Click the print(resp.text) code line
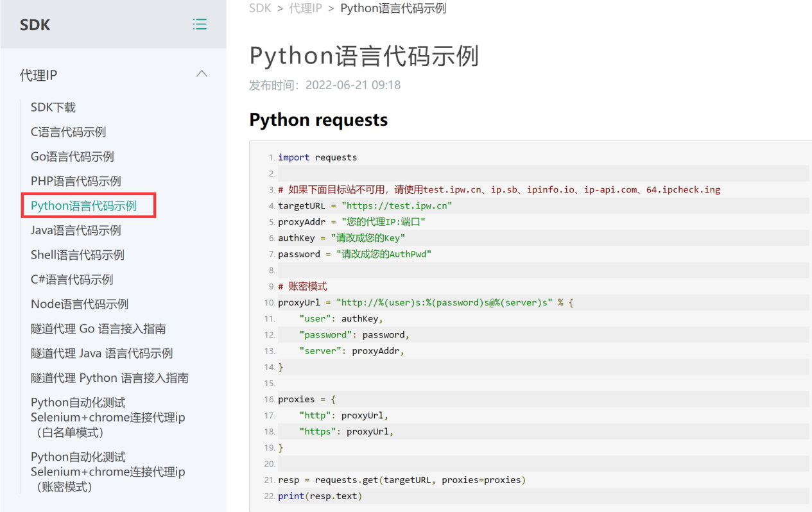 pos(320,496)
